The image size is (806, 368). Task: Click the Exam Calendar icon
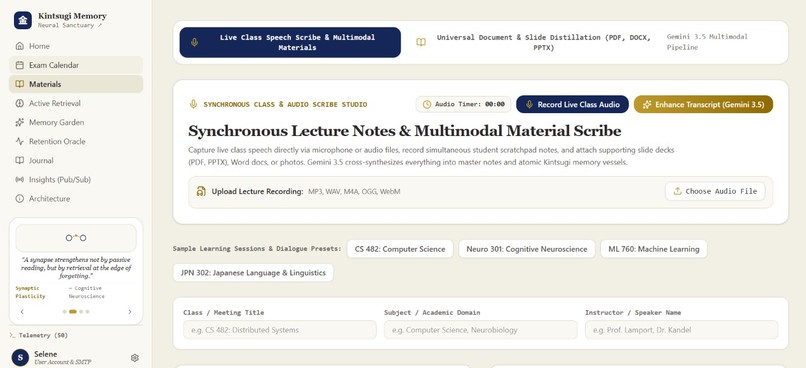[20, 65]
